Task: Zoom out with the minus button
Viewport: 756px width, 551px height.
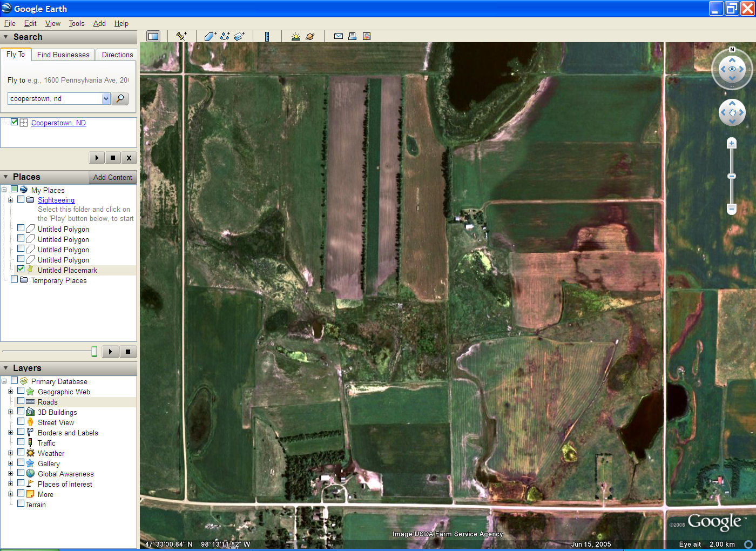Action: (732, 209)
